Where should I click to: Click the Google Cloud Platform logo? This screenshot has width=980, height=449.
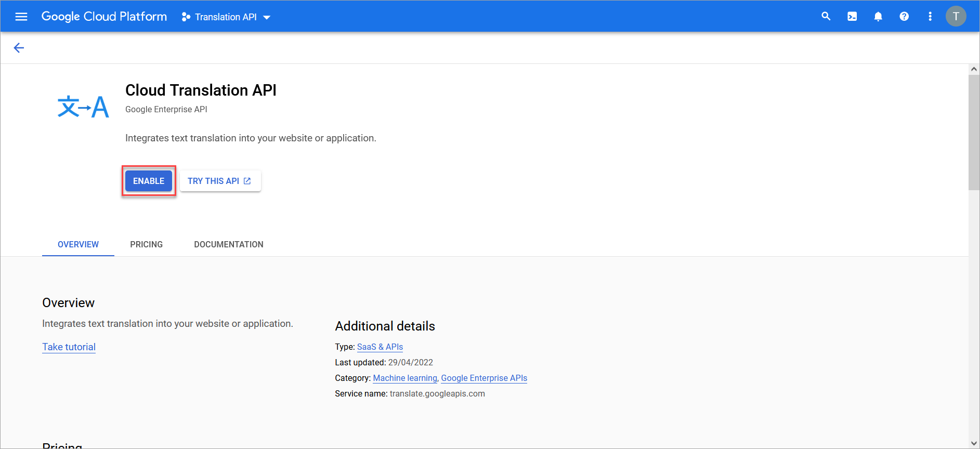coord(104,17)
